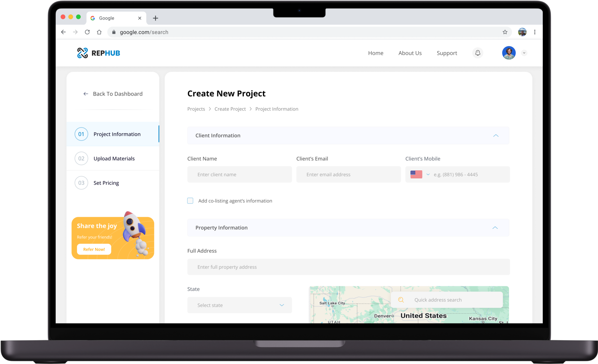Bookmark page with star icon
The height and width of the screenshot is (364, 598).
[505, 32]
